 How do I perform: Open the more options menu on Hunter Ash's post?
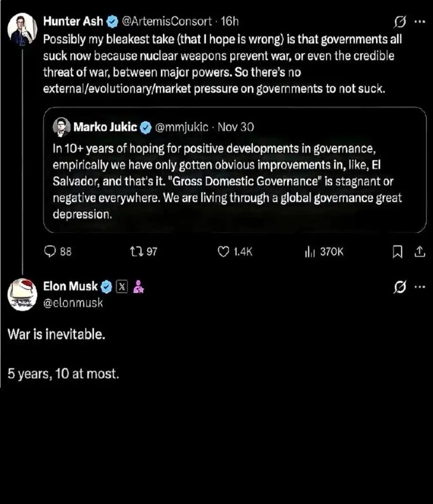coord(420,21)
